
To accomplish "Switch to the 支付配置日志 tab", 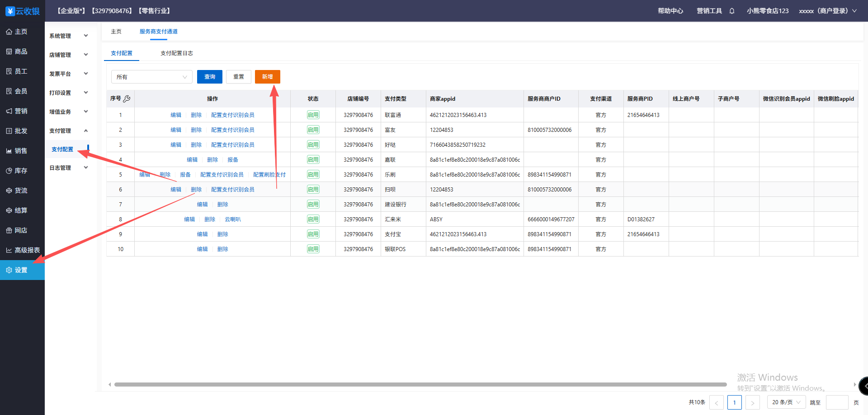I will (x=176, y=53).
